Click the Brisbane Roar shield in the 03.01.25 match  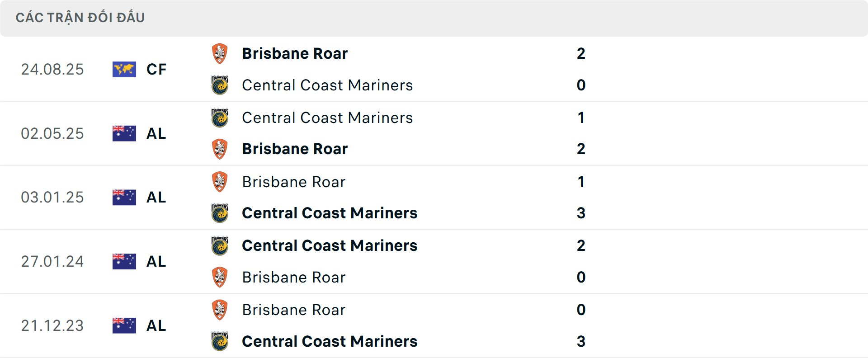[220, 181]
